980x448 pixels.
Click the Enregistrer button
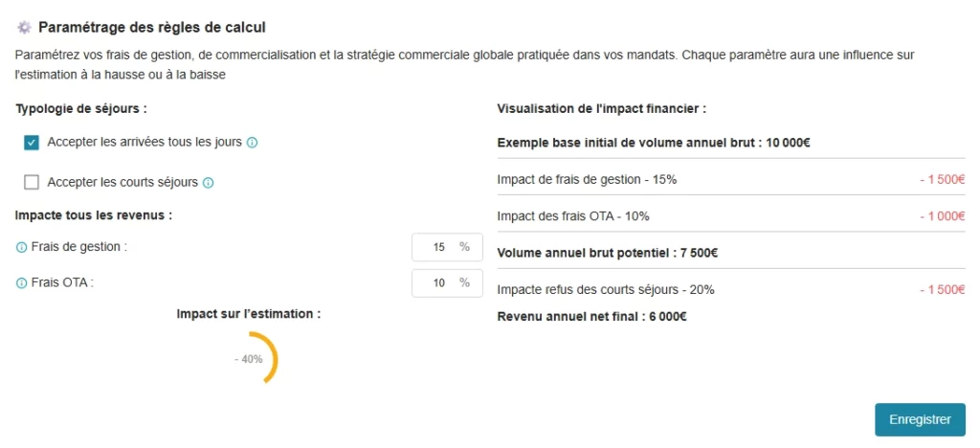coord(920,420)
